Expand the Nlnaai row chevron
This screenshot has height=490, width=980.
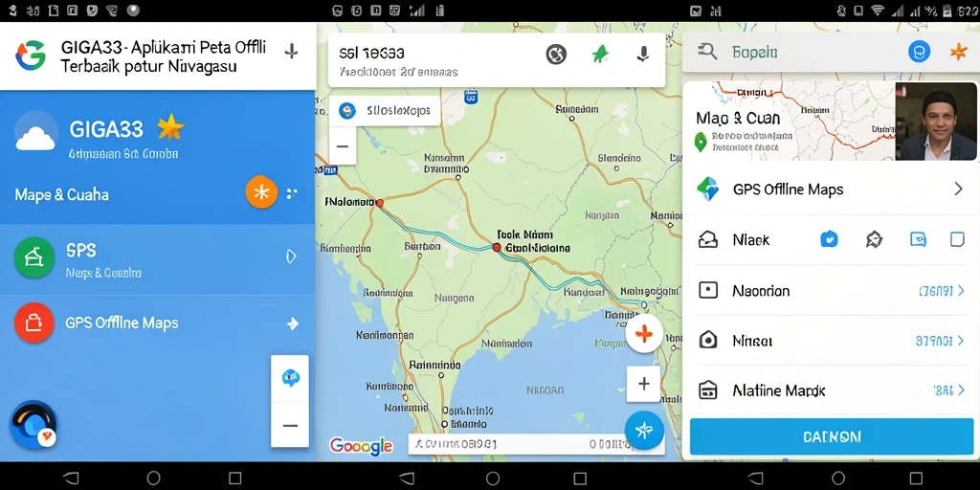click(962, 341)
